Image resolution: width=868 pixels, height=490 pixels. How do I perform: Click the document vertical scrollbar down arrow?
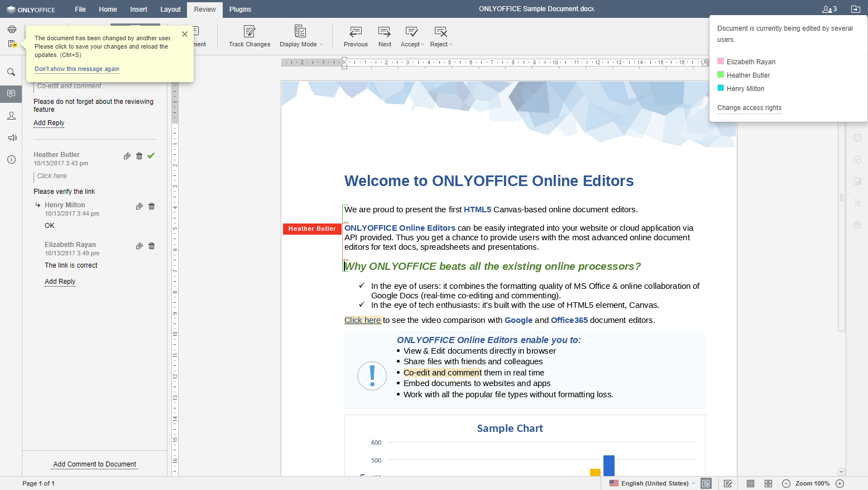point(841,472)
